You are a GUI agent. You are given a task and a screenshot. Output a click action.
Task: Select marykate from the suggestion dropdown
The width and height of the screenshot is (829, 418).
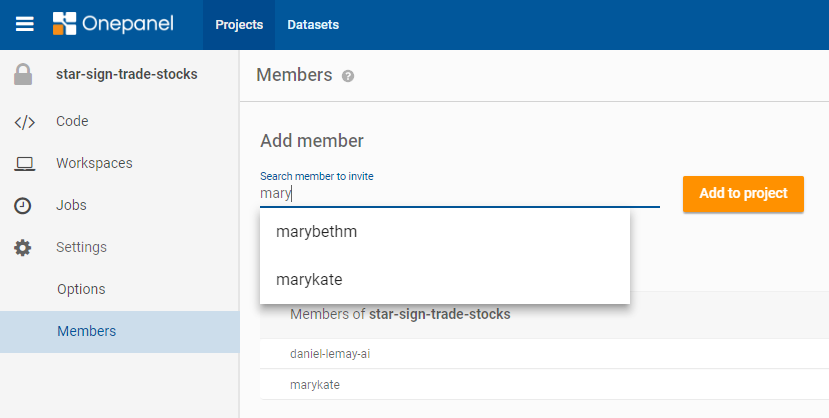click(x=309, y=279)
